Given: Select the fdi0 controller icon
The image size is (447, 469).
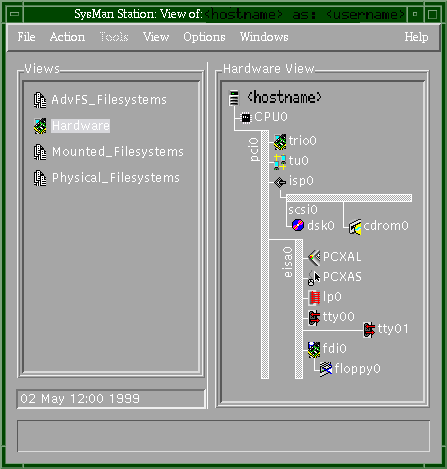Looking at the screenshot, I should pos(314,349).
